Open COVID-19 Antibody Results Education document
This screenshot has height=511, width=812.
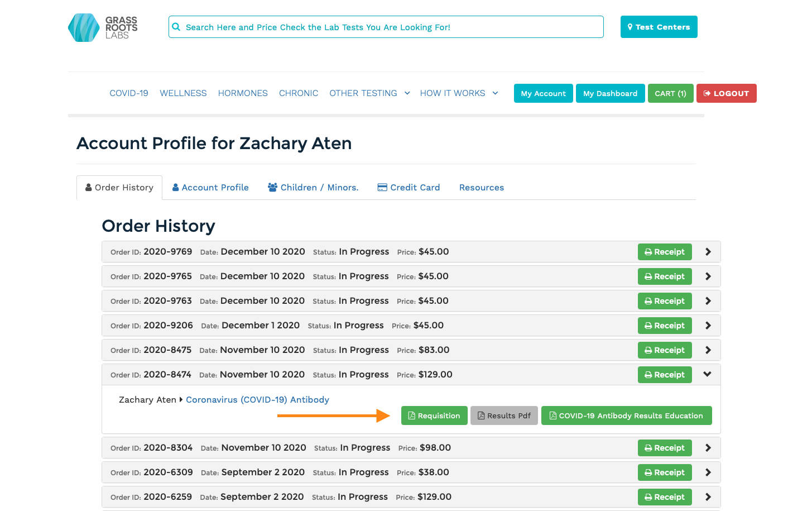click(626, 416)
